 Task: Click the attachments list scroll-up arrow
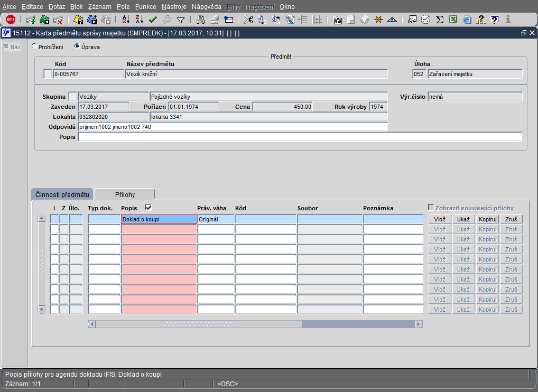[42, 219]
